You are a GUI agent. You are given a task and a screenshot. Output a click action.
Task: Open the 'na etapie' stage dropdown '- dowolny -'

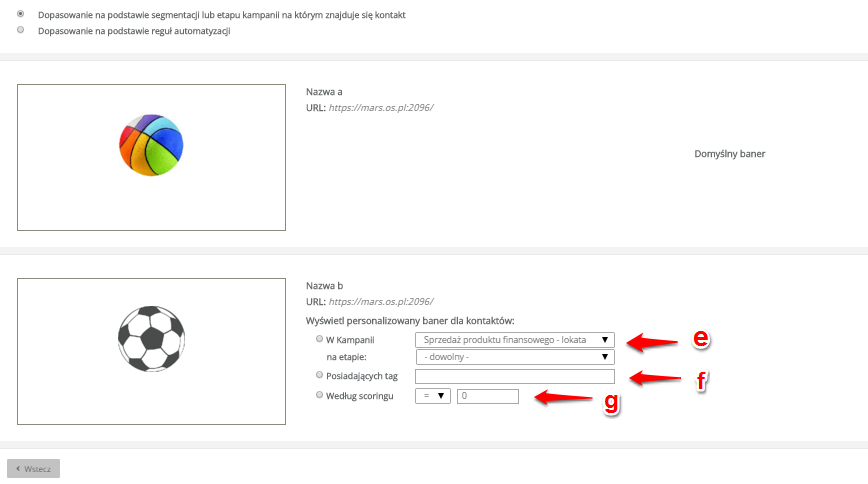(x=515, y=357)
